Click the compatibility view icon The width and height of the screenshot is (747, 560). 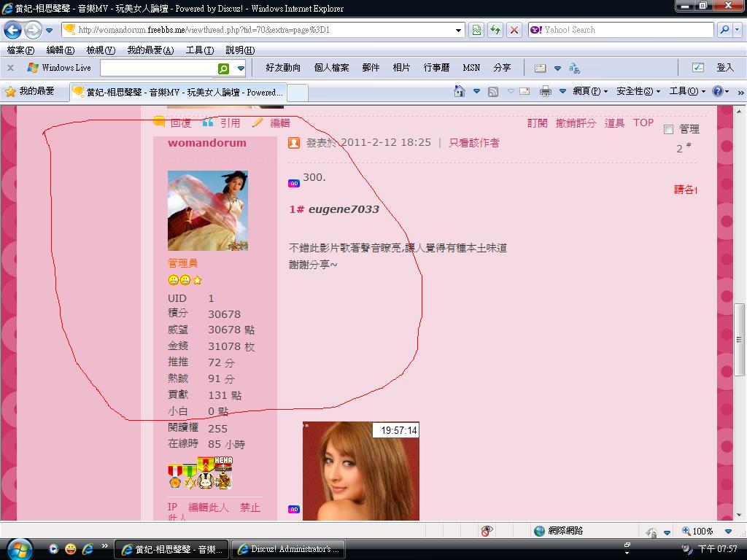tap(476, 30)
